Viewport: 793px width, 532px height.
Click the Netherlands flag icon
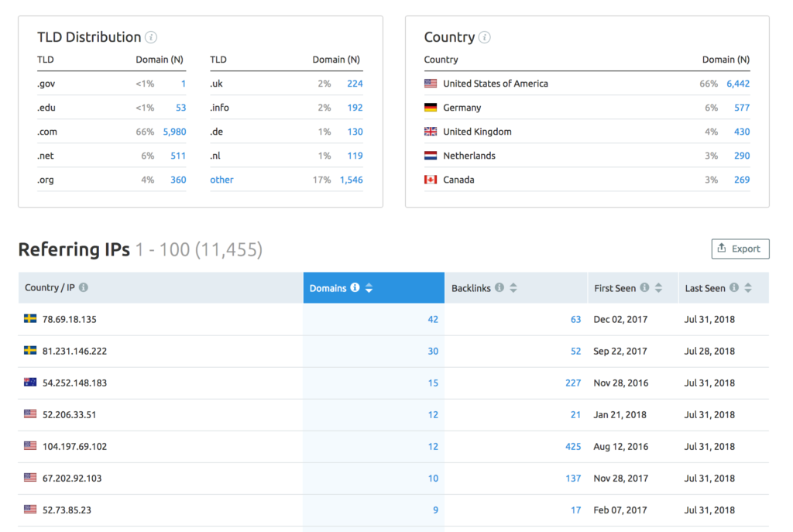pyautogui.click(x=431, y=155)
